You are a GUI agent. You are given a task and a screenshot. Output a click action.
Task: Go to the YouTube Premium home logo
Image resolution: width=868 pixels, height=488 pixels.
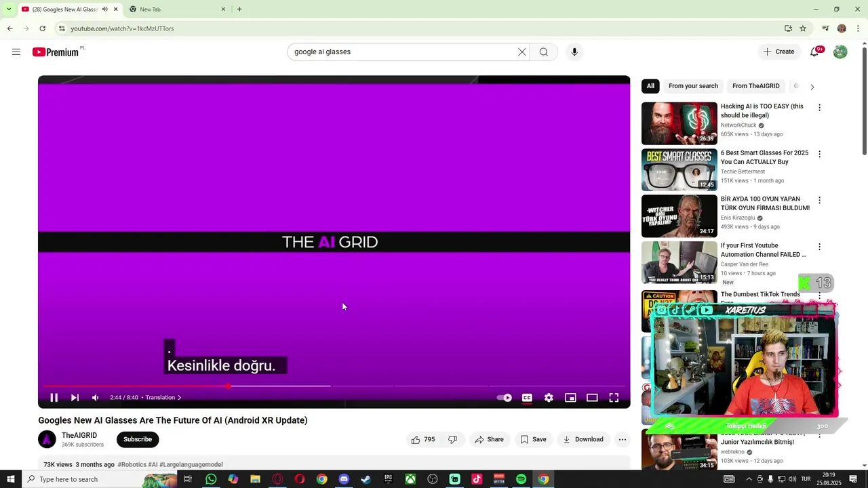[56, 52]
